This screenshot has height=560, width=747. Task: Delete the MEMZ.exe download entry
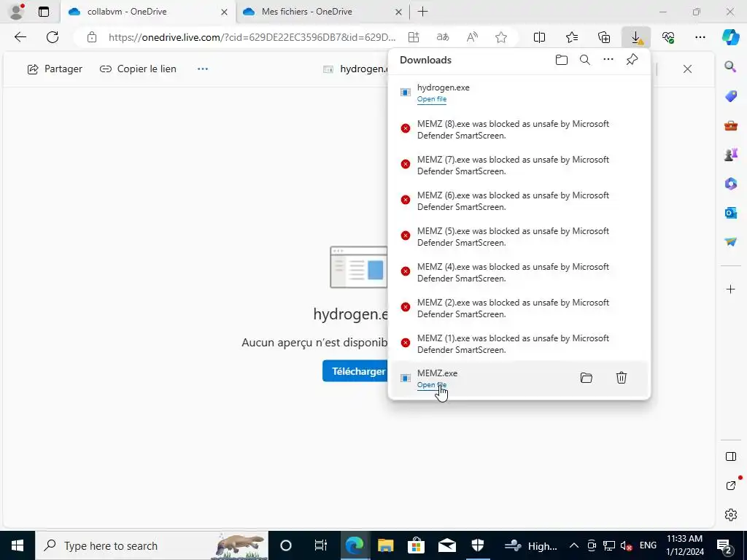pos(622,378)
